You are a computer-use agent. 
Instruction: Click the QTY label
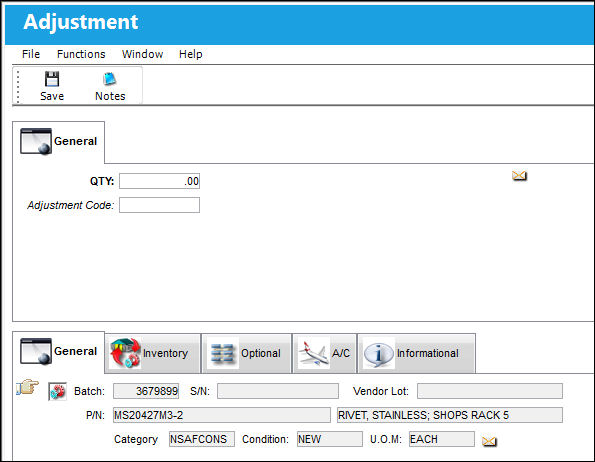point(102,181)
